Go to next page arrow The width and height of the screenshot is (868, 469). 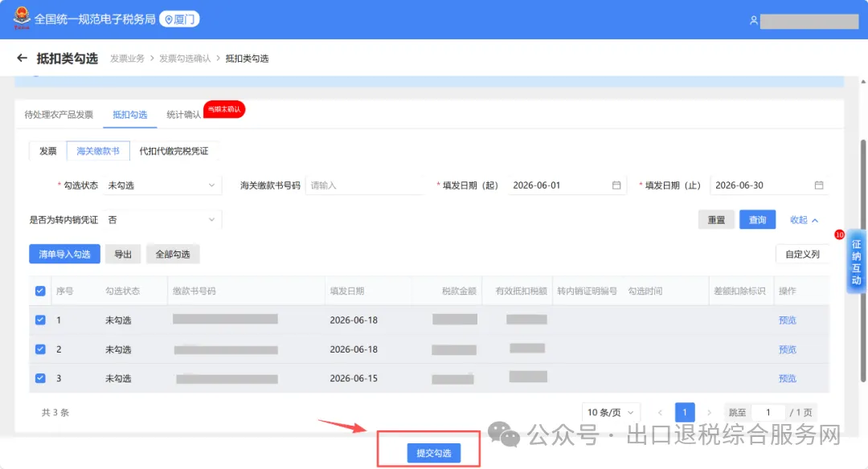[x=709, y=412]
